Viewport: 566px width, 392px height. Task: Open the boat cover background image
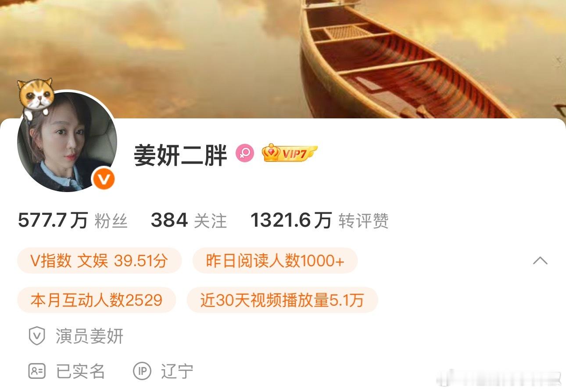pyautogui.click(x=283, y=59)
